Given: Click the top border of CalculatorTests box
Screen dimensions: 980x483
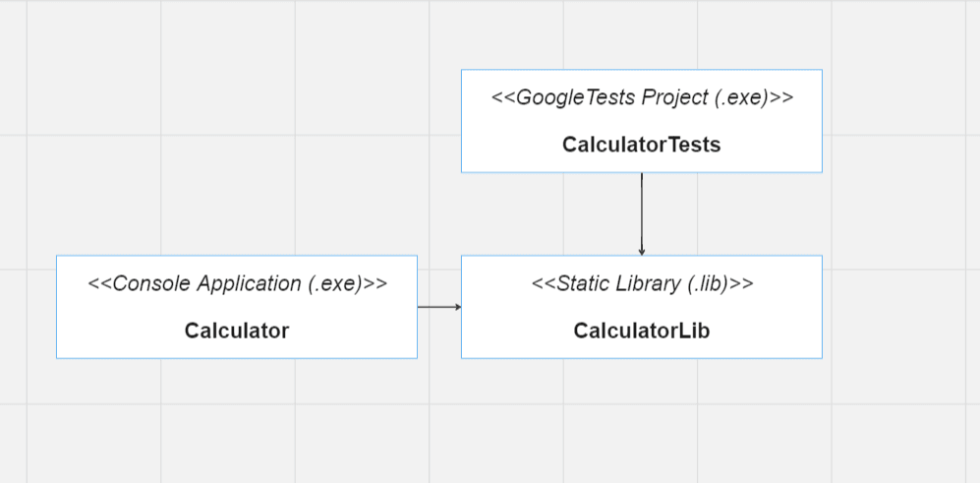Looking at the screenshot, I should pos(642,70).
